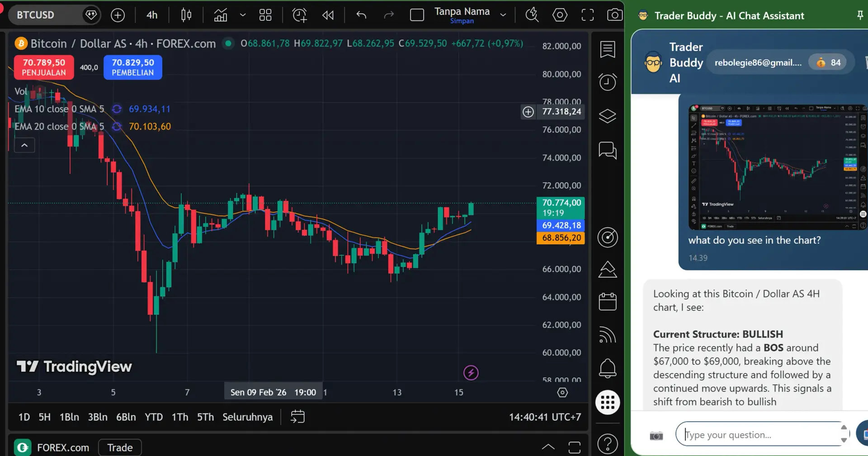Create an alert using the alarm clock icon

pos(299,15)
